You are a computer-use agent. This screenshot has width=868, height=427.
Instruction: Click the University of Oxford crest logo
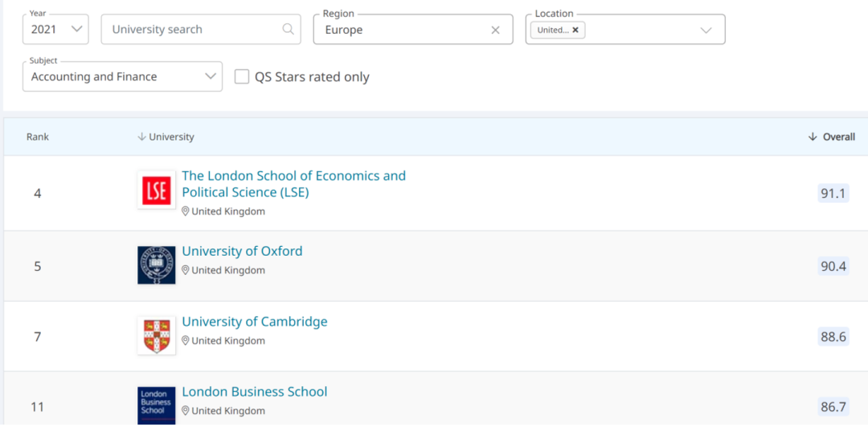tap(156, 265)
